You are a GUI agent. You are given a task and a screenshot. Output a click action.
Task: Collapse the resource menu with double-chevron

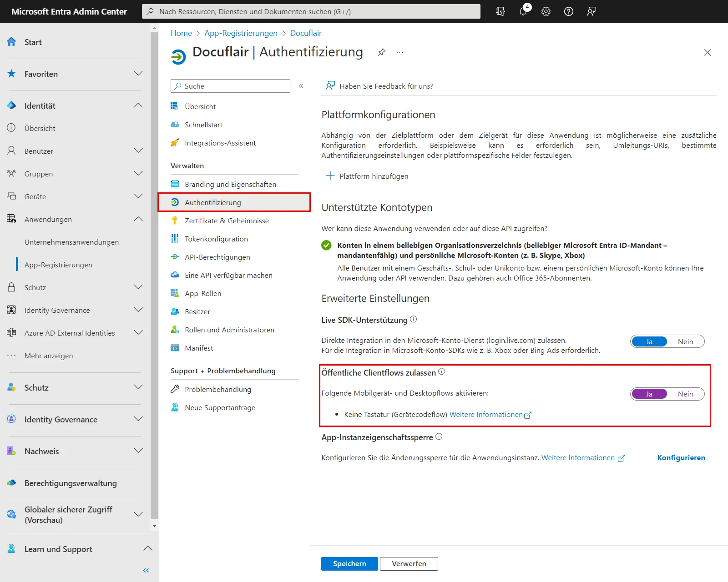point(301,86)
